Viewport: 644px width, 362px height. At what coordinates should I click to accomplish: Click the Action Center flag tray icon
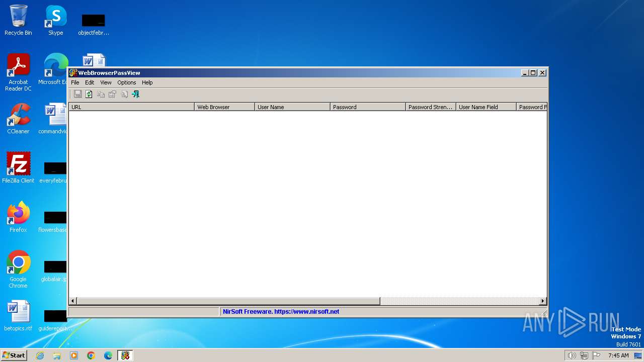click(x=596, y=355)
